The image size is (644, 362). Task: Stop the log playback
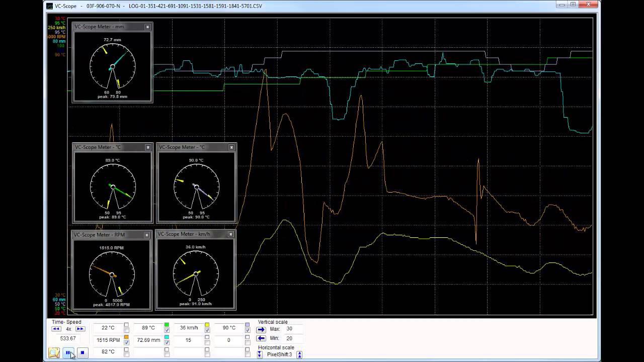pos(83,352)
